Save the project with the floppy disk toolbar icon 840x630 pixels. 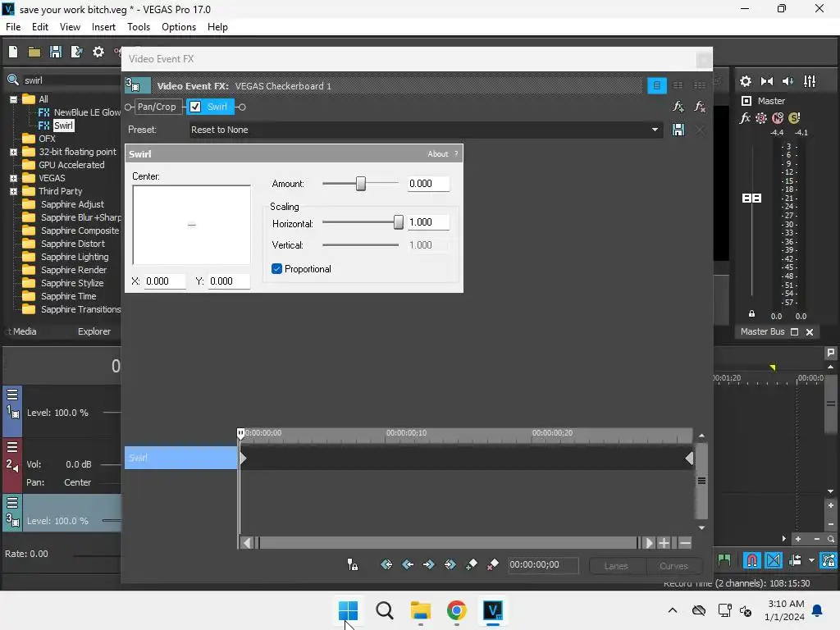coord(55,52)
